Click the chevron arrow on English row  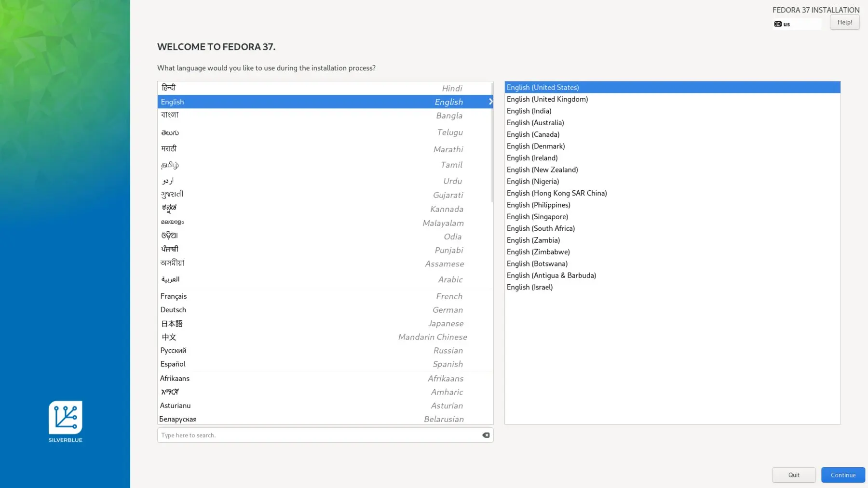[490, 102]
